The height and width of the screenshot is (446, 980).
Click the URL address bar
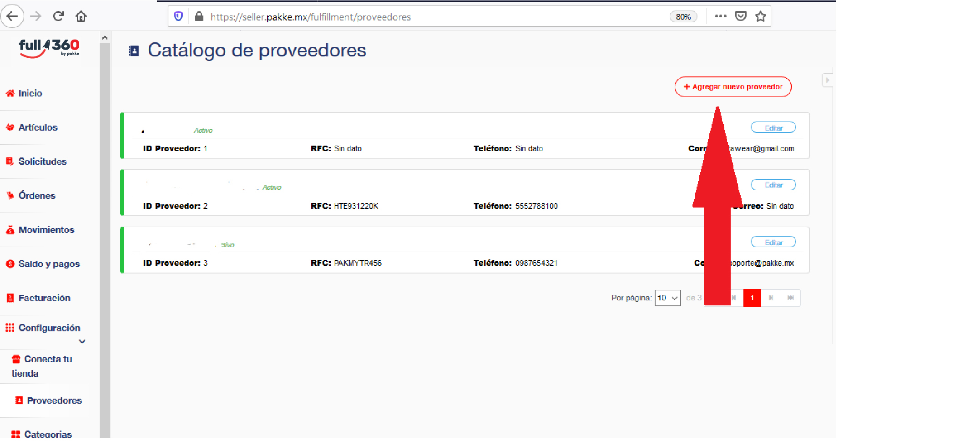(x=409, y=17)
